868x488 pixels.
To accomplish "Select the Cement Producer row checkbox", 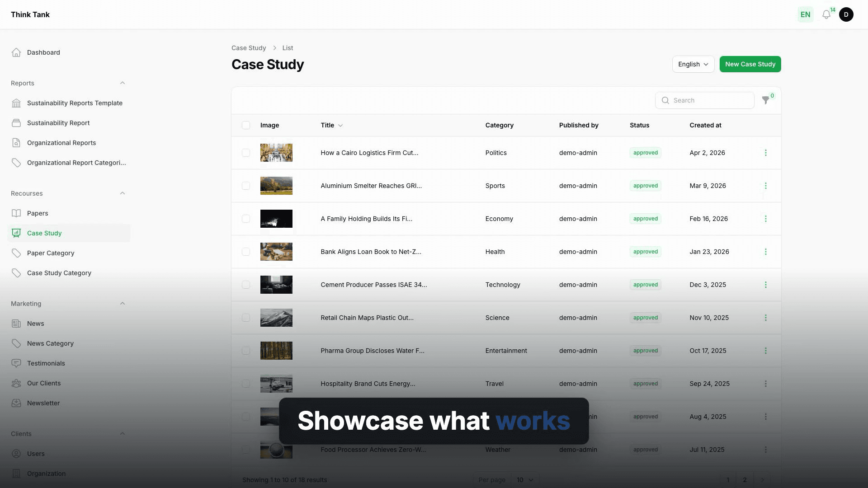I will point(246,285).
